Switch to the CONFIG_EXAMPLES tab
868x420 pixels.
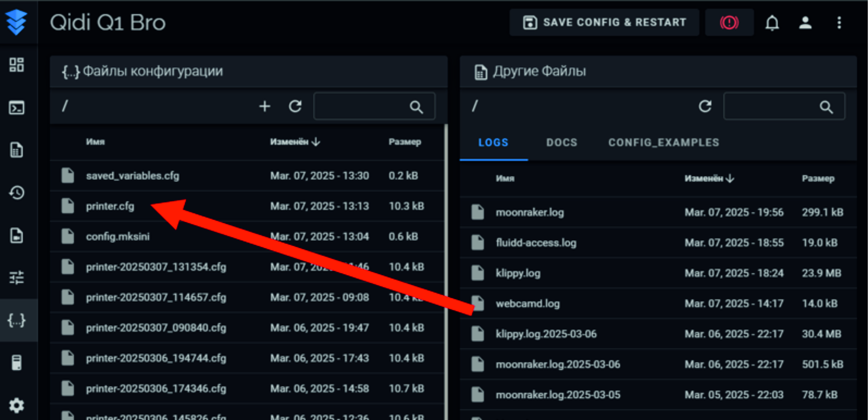coord(664,143)
